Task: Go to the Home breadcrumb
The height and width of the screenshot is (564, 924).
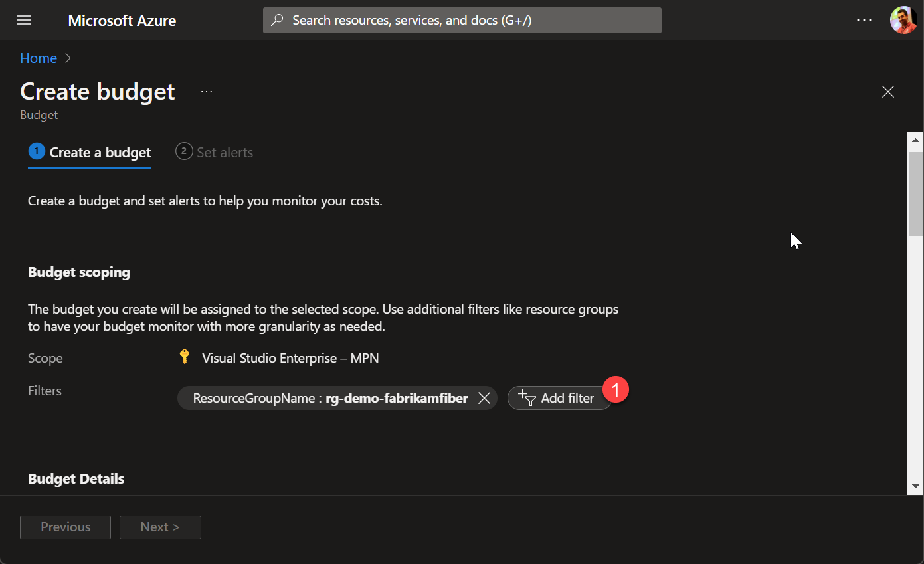Action: coord(39,58)
